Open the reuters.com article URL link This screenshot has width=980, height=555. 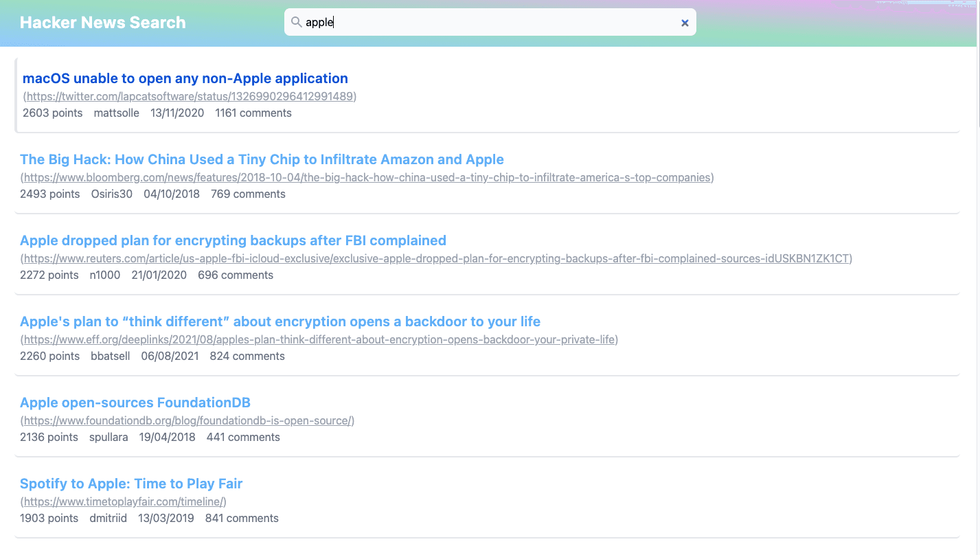point(436,258)
